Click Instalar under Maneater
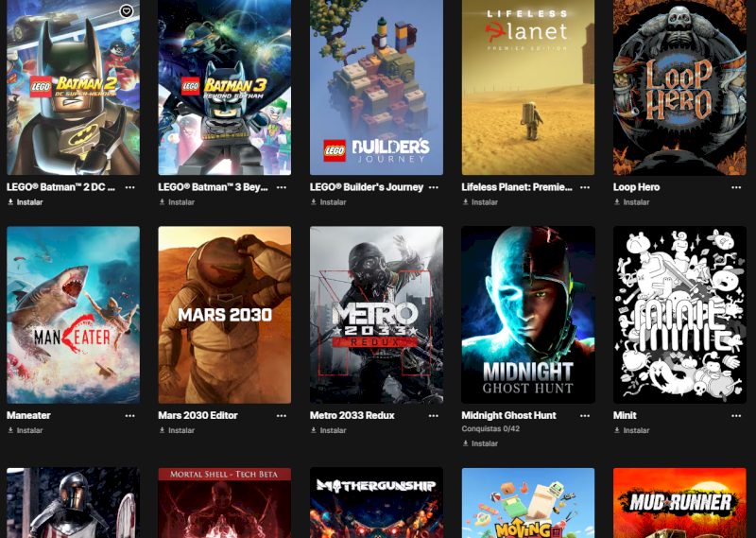Image resolution: width=756 pixels, height=538 pixels. point(26,430)
